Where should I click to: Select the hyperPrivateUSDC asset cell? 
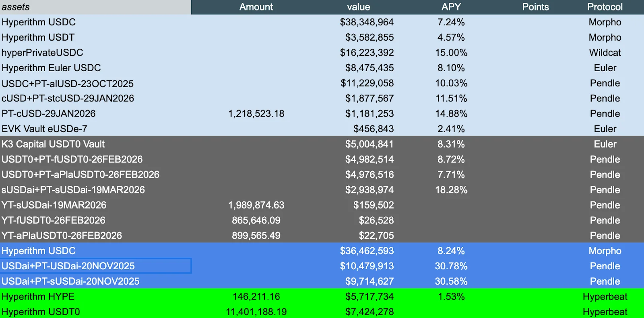(43, 53)
